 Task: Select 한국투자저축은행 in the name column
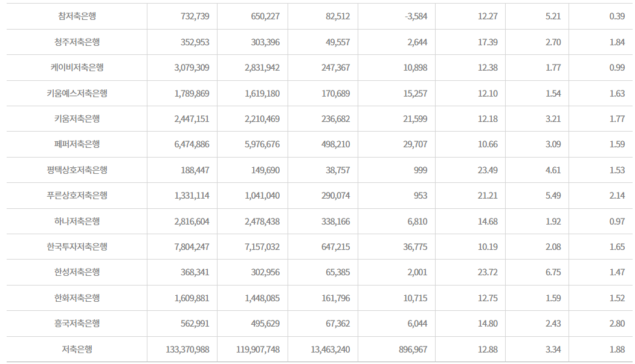coord(77,247)
